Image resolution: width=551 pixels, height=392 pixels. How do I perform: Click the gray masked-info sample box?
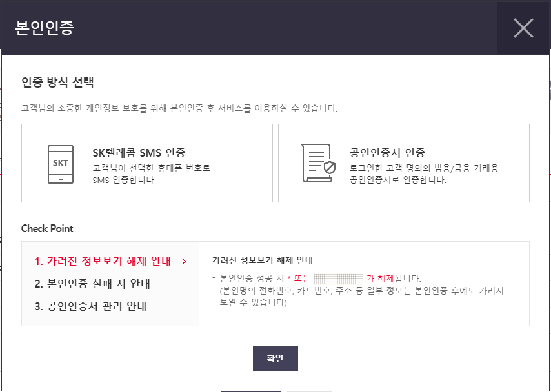coord(338,279)
